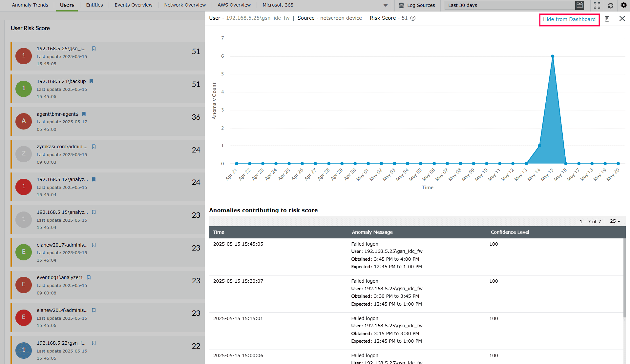Sort by Anomaly Message column header
630x364 pixels.
[x=372, y=232]
